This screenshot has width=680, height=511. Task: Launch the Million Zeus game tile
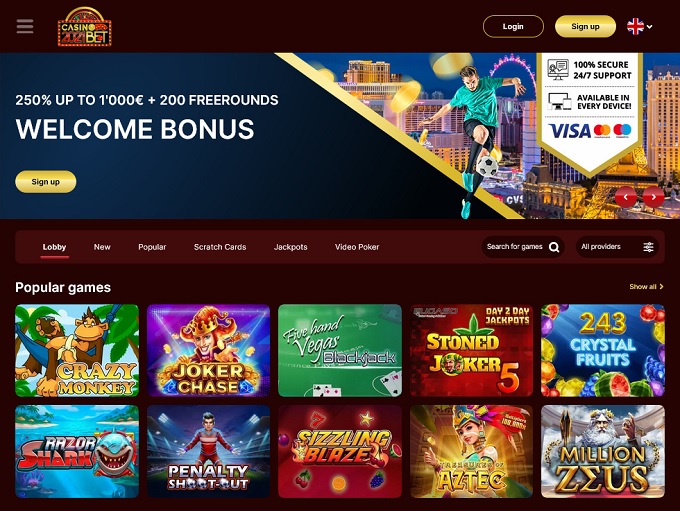tap(603, 452)
